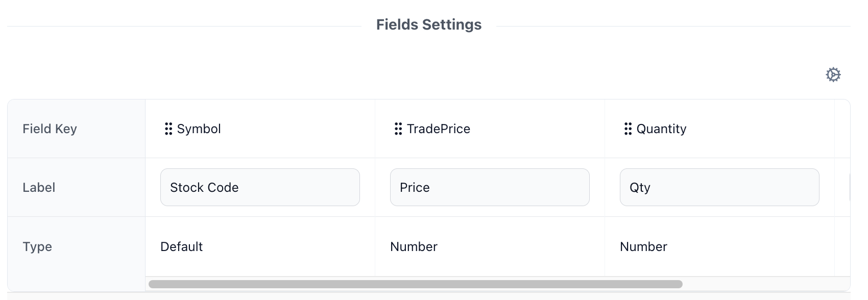
Task: Focus the Stock Code label input
Action: (x=260, y=187)
